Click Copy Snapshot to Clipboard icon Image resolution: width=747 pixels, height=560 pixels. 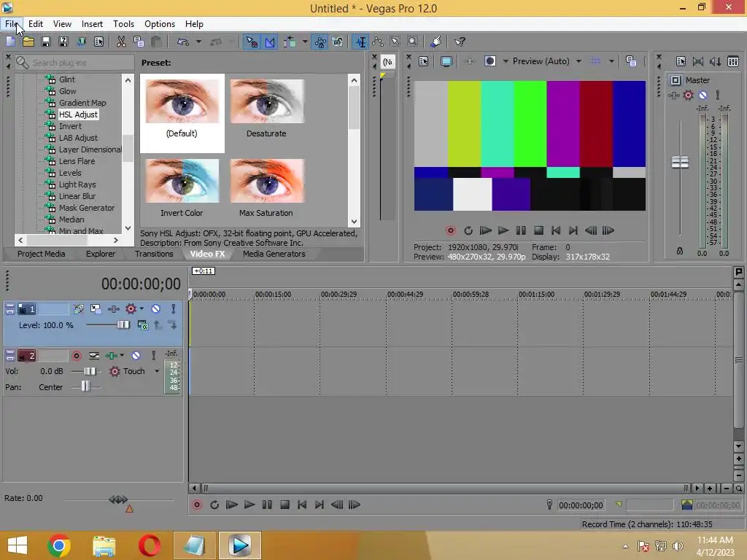631,61
